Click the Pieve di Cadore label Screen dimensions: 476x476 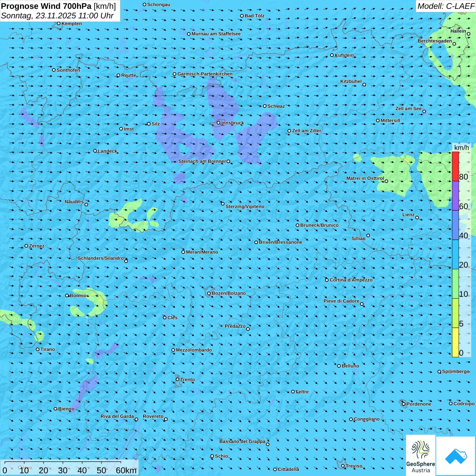(341, 301)
